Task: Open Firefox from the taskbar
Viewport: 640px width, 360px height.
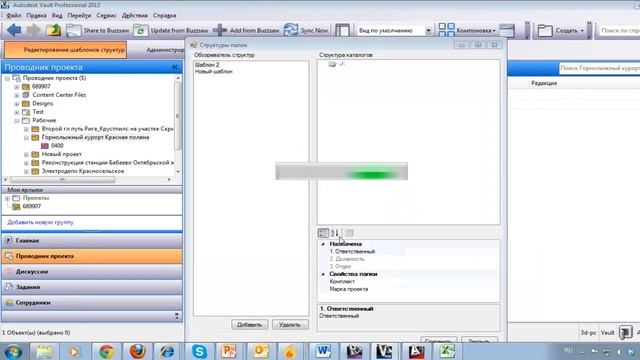Action: (138, 351)
